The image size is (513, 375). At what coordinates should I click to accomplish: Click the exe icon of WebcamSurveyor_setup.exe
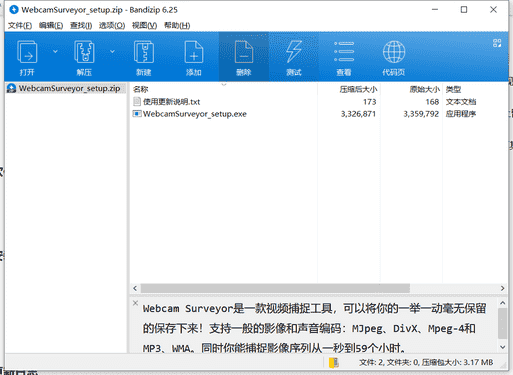pyautogui.click(x=137, y=114)
